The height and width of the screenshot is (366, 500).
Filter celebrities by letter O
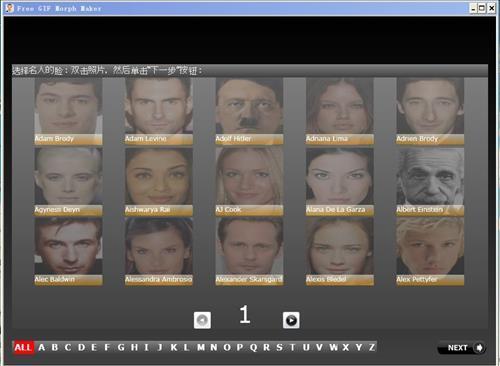coord(227,347)
